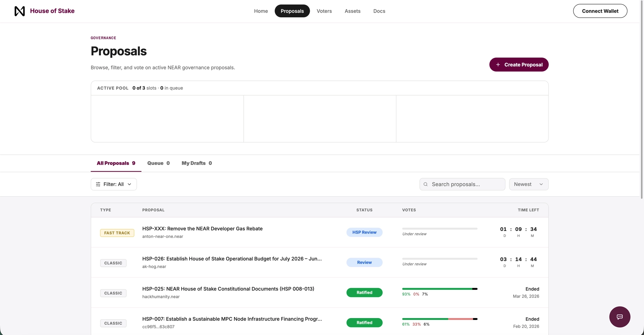
Task: Click the Review status badge for HSP-026
Action: click(364, 262)
